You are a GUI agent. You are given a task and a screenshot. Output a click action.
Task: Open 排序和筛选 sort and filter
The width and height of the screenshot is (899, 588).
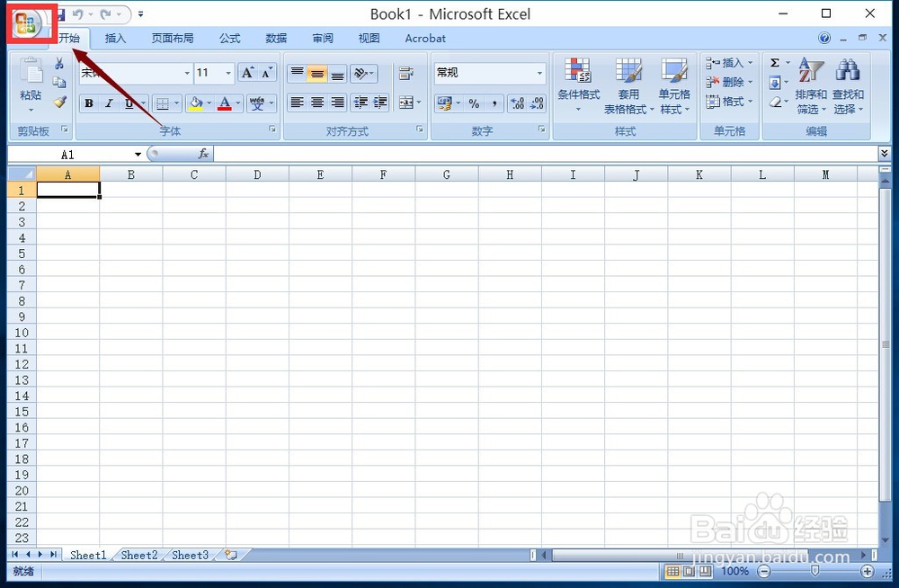tap(811, 86)
